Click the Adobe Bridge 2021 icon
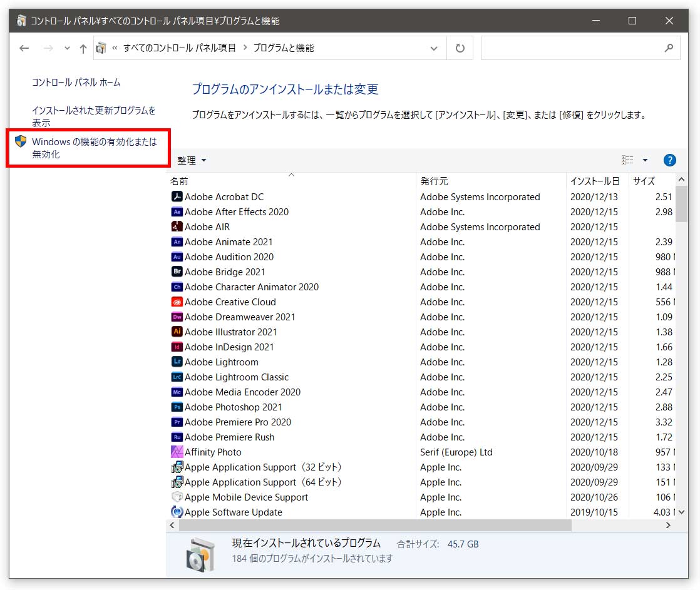The image size is (700, 590). 177,272
